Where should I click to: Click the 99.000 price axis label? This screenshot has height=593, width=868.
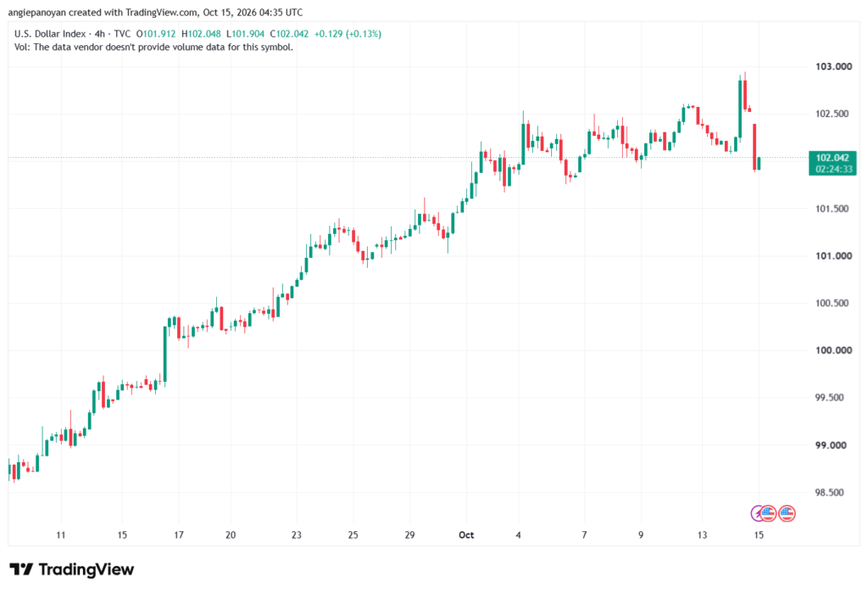(x=831, y=445)
